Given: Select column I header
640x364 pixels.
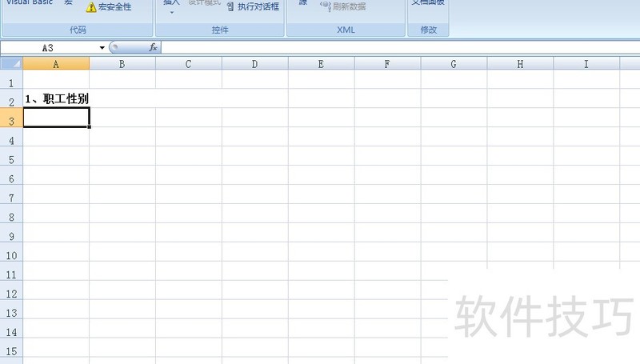Looking at the screenshot, I should pyautogui.click(x=586, y=64).
